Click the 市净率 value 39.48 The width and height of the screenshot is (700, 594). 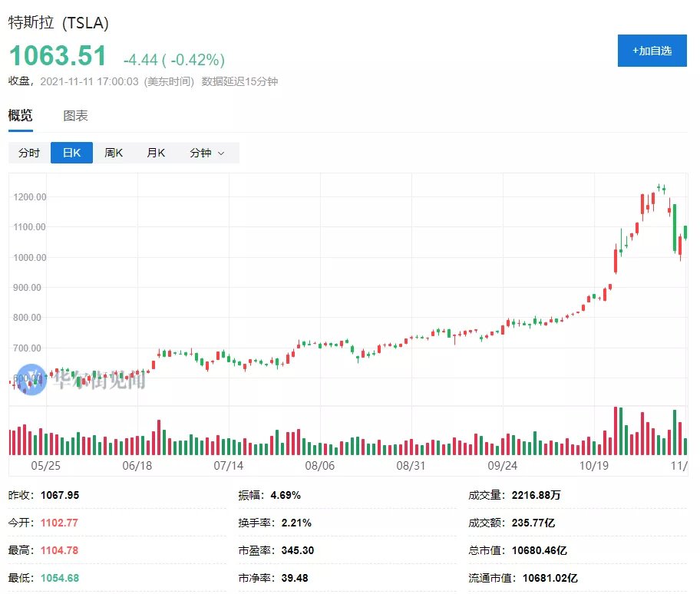coord(295,578)
